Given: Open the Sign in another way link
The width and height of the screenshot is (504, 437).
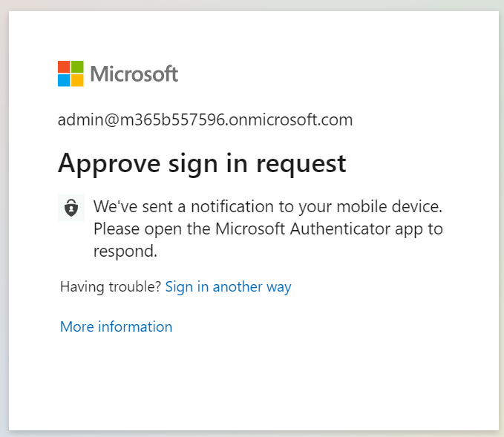Looking at the screenshot, I should [x=228, y=287].
